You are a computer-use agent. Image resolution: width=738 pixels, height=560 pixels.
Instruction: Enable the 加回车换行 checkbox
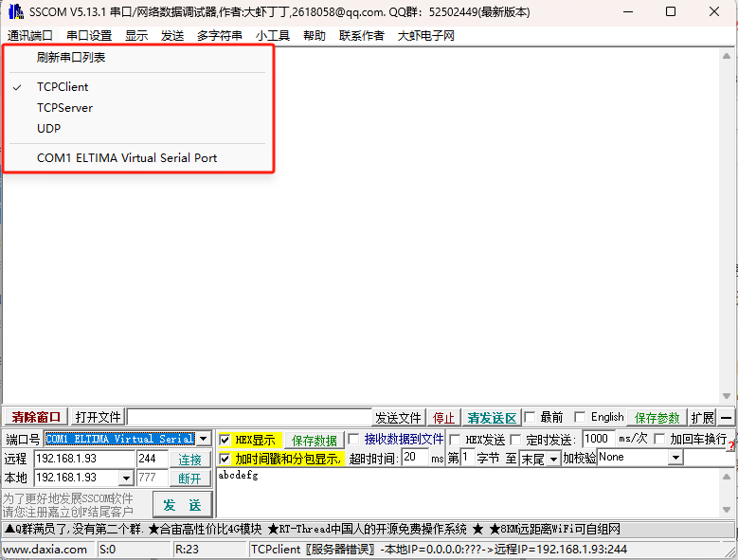(x=660, y=439)
